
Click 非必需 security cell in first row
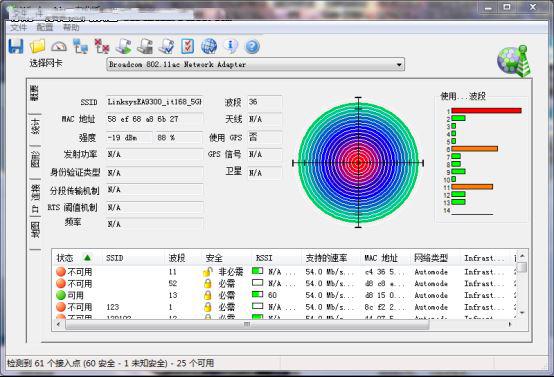(x=231, y=272)
